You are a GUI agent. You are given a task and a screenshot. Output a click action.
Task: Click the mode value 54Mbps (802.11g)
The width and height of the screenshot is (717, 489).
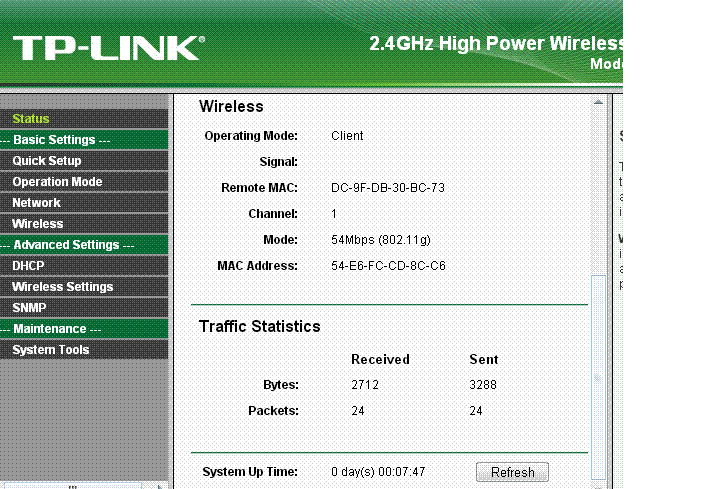coord(381,240)
